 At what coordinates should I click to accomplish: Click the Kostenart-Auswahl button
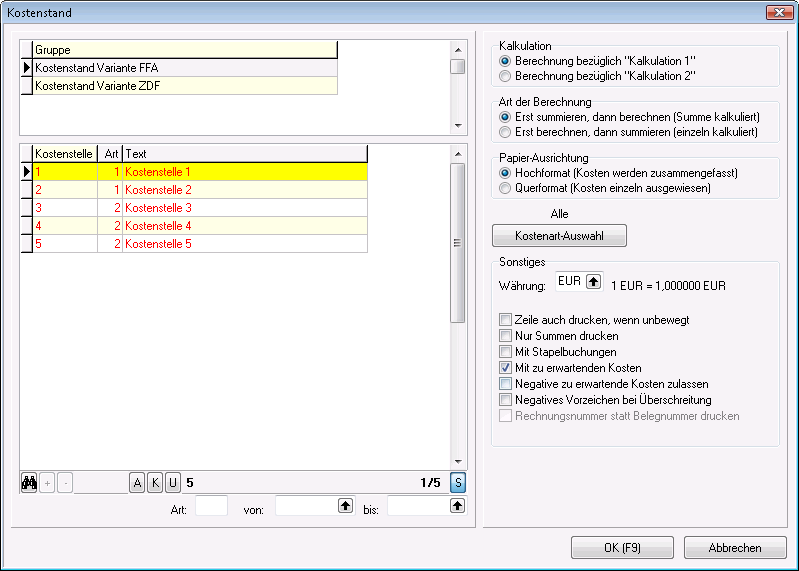pyautogui.click(x=559, y=236)
